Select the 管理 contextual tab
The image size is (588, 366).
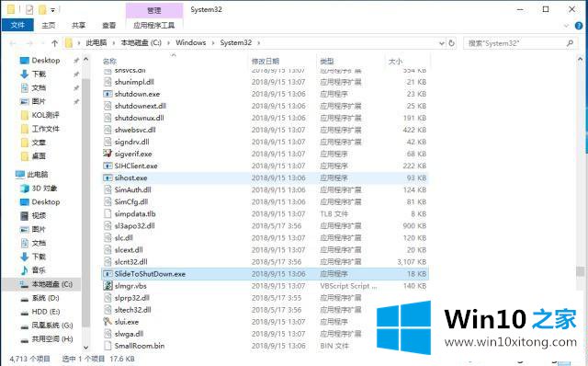pos(154,10)
